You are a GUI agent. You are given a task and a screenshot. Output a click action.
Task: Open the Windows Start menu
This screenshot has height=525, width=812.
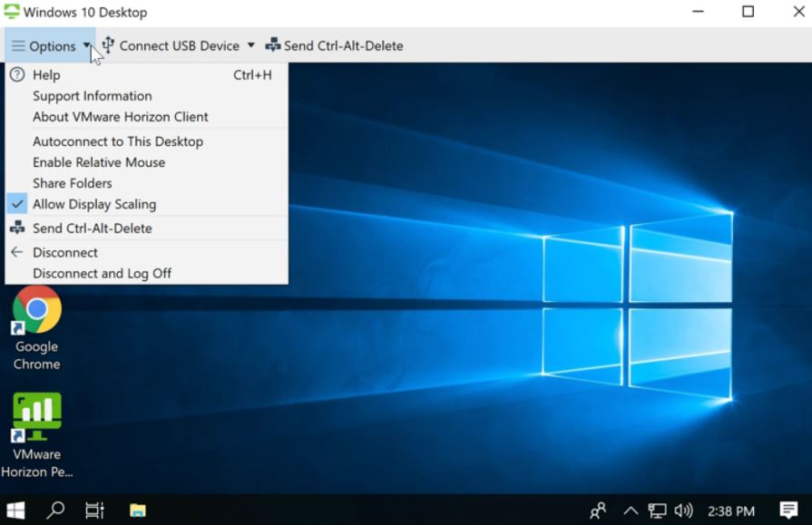[15, 510]
